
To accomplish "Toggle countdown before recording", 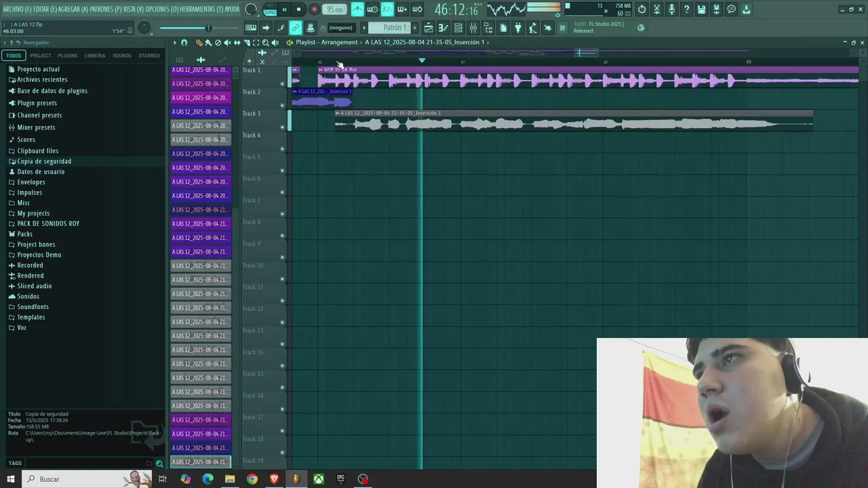I will 387,9.
